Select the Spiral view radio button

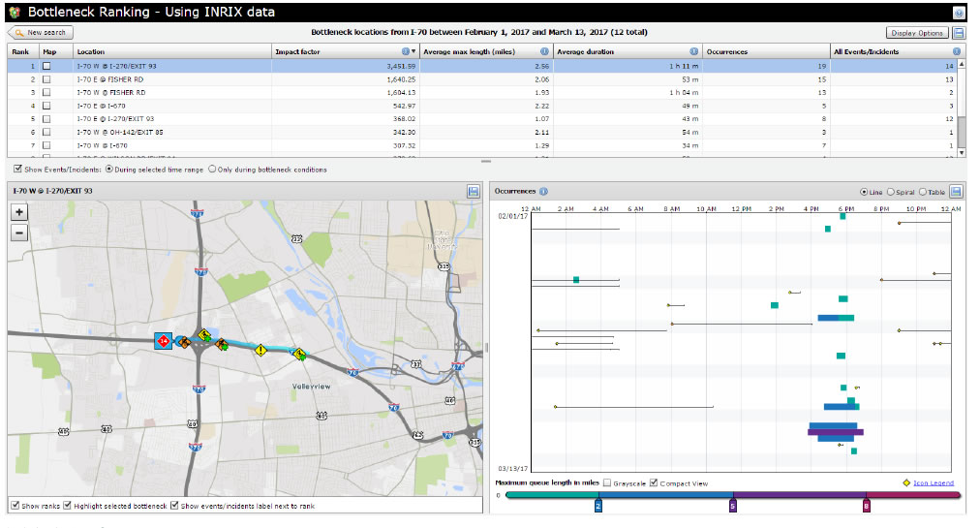(x=890, y=192)
